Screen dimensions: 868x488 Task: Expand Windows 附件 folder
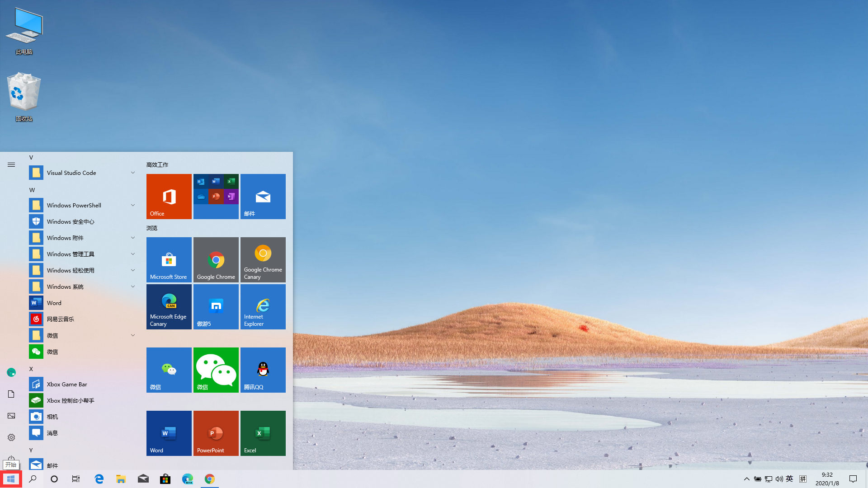click(x=82, y=238)
